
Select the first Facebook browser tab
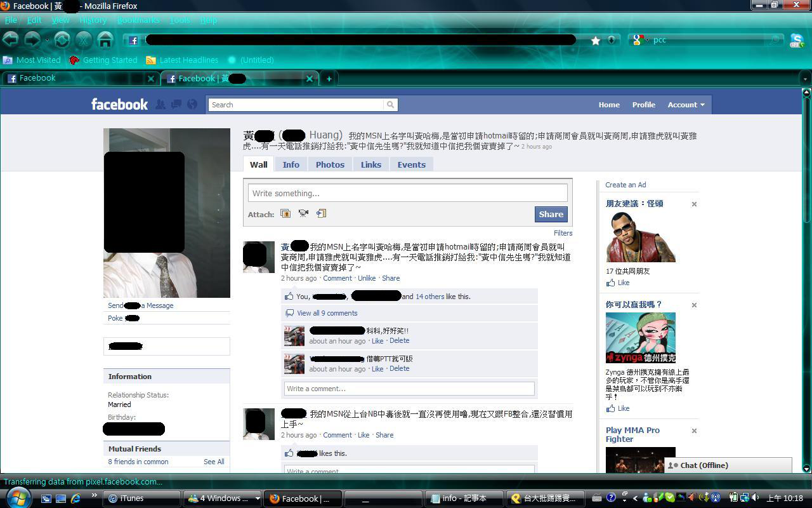pyautogui.click(x=79, y=79)
